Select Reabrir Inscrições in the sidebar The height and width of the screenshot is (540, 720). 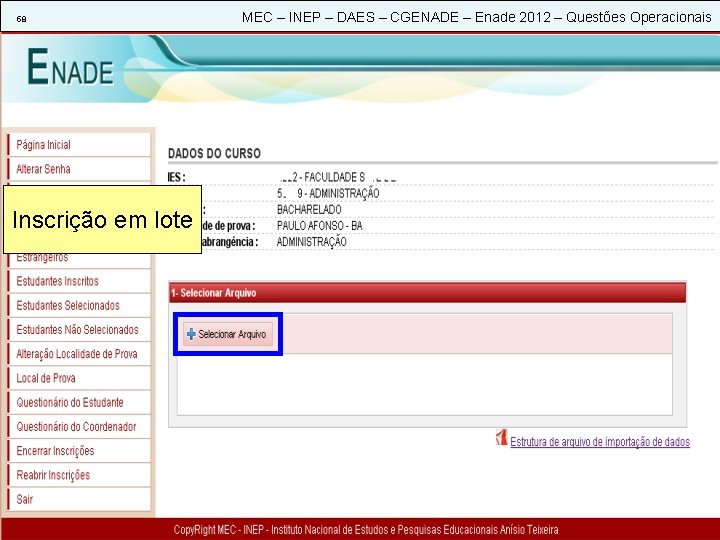[x=79, y=475]
